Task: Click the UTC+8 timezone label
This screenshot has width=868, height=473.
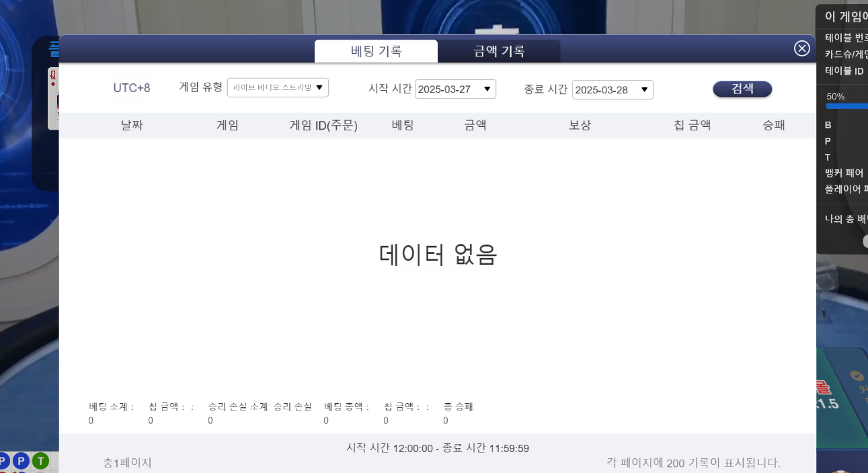Action: click(132, 88)
